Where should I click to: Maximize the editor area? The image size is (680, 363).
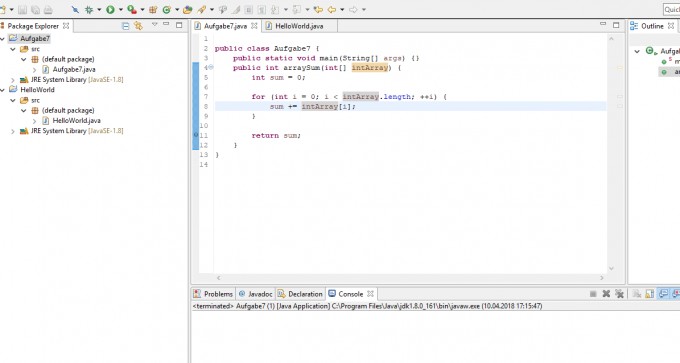[x=616, y=25]
